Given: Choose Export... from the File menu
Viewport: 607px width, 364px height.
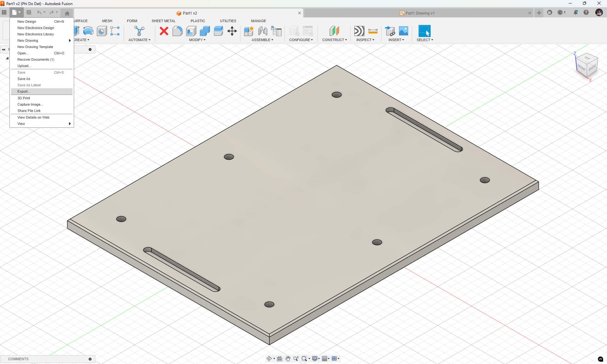Looking at the screenshot, I should pos(42,91).
